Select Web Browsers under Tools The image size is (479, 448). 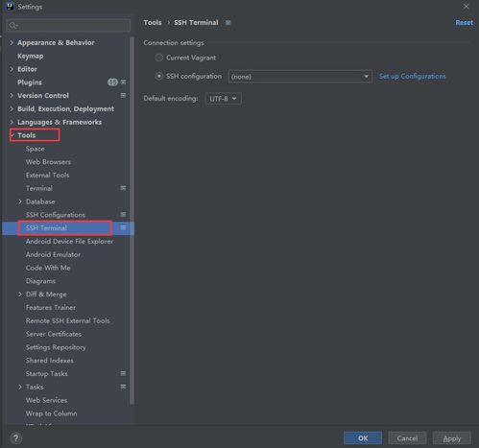coord(48,162)
